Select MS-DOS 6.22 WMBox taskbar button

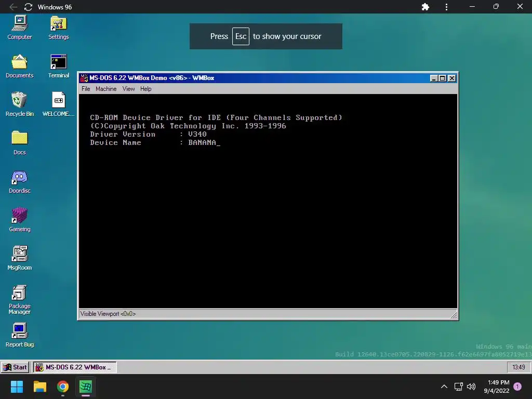75,367
